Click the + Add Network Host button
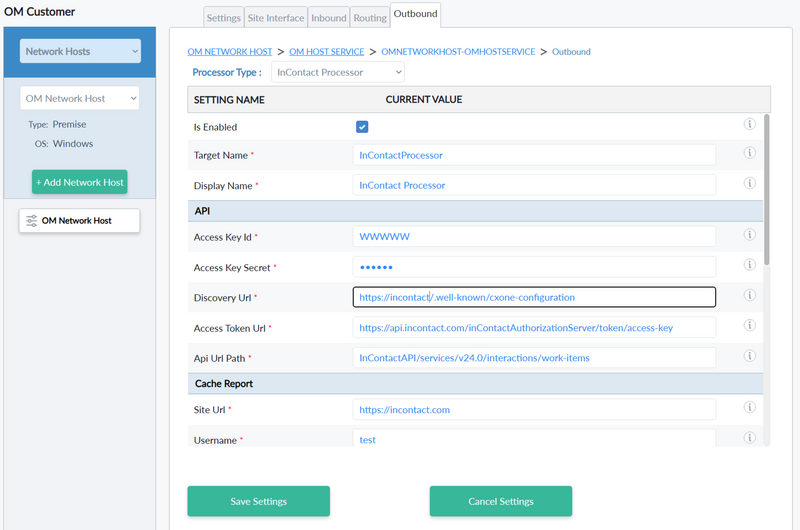 (x=80, y=182)
